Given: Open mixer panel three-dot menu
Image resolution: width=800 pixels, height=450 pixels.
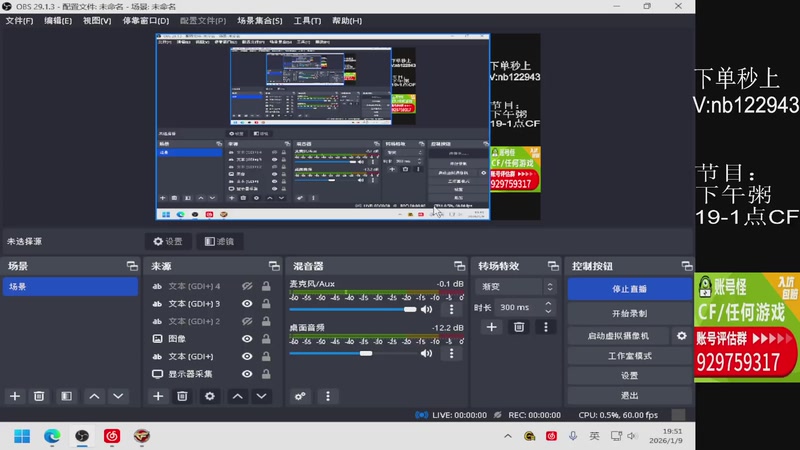Looking at the screenshot, I should click(x=328, y=396).
